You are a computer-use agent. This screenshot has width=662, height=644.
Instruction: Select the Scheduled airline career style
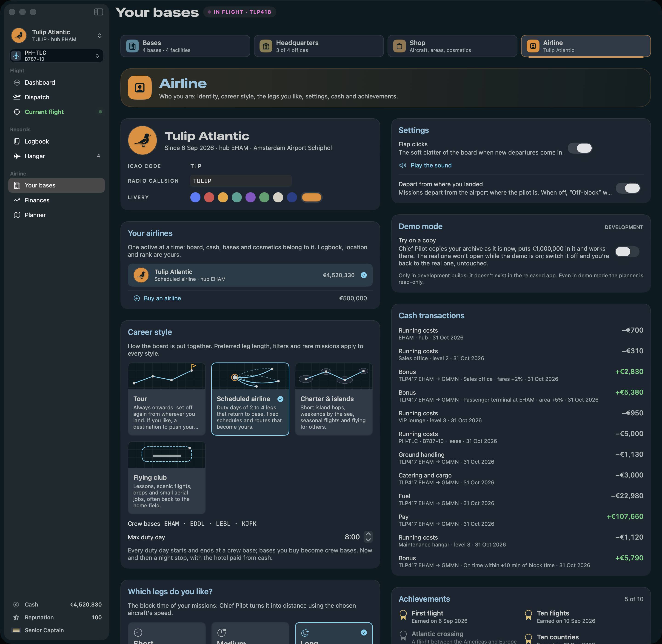pos(250,399)
